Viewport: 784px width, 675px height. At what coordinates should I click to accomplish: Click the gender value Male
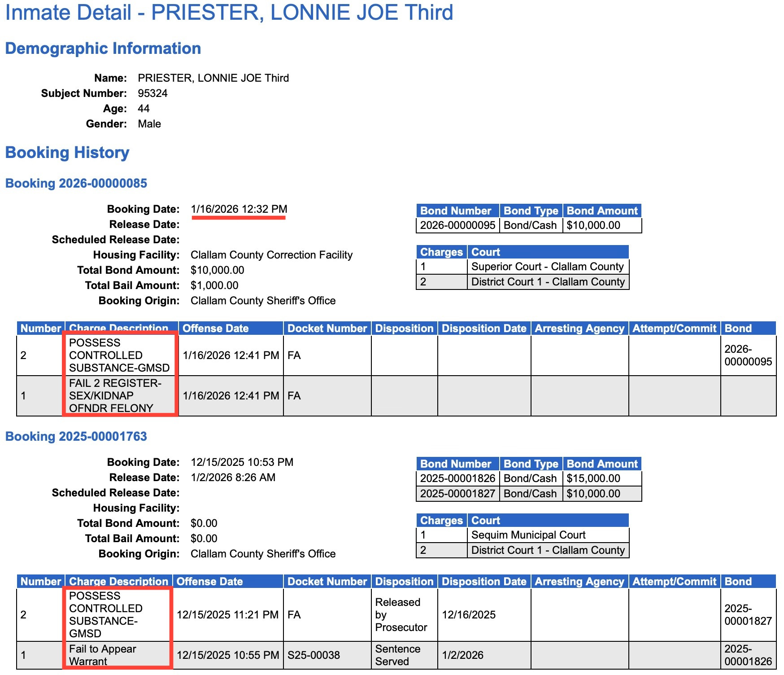click(x=149, y=124)
